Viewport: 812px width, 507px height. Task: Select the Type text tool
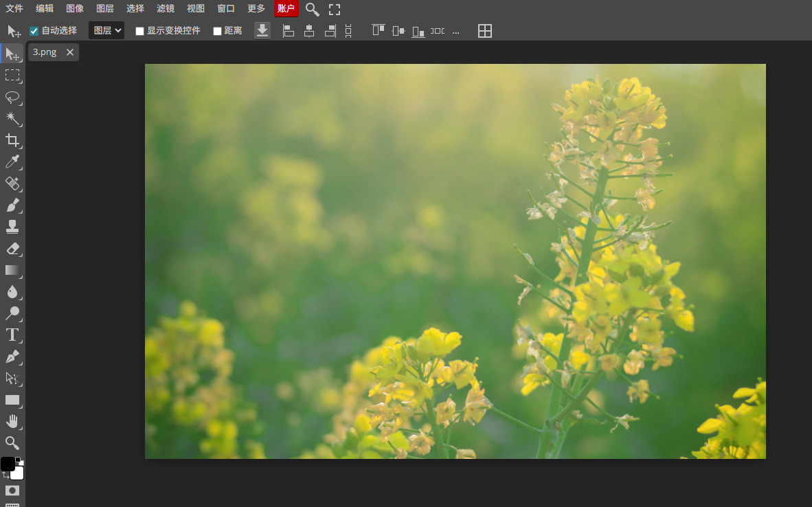pyautogui.click(x=12, y=335)
